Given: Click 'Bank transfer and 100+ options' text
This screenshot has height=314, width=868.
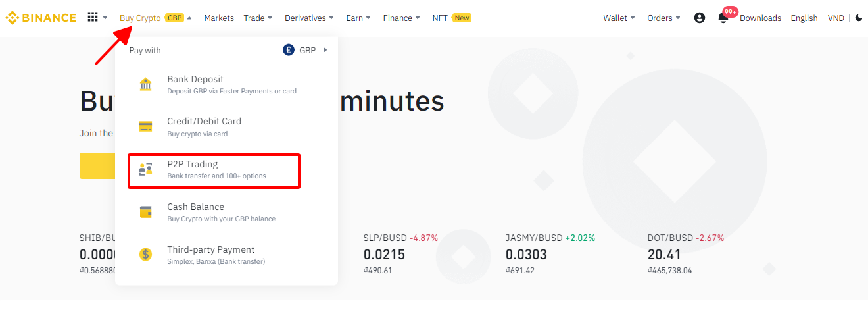Looking at the screenshot, I should point(216,176).
